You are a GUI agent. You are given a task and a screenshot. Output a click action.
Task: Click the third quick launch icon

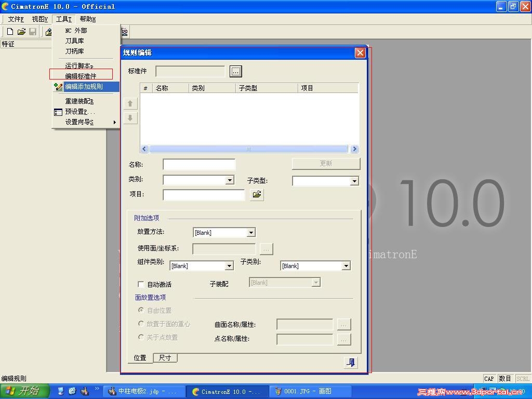coord(84,391)
